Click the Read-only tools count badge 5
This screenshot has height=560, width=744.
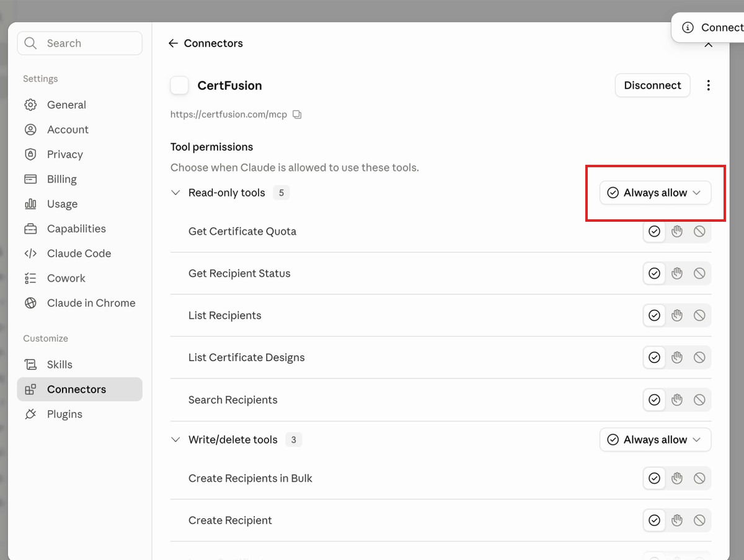point(281,193)
